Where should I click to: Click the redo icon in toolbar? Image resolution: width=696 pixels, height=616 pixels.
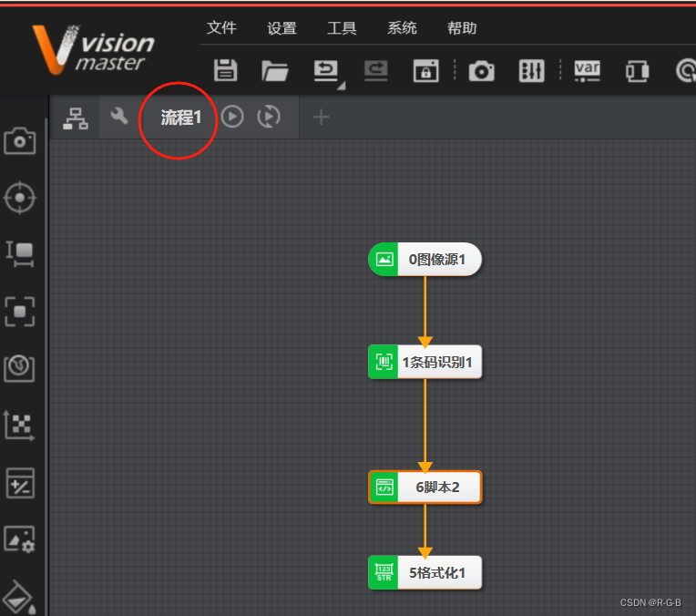[376, 70]
